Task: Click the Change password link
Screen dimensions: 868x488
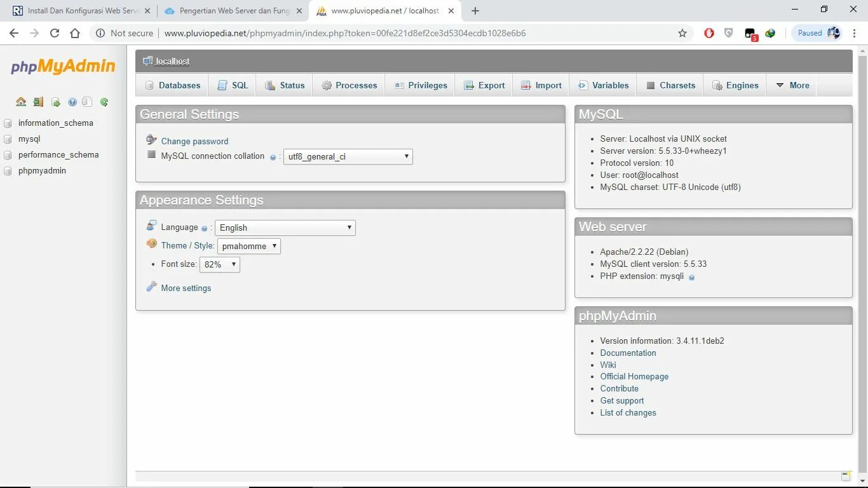Action: (194, 141)
